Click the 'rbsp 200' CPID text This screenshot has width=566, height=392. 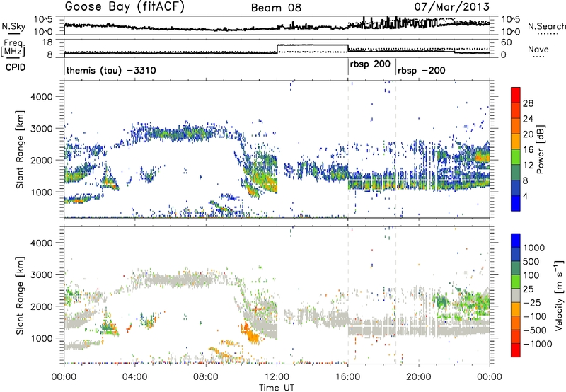click(370, 64)
